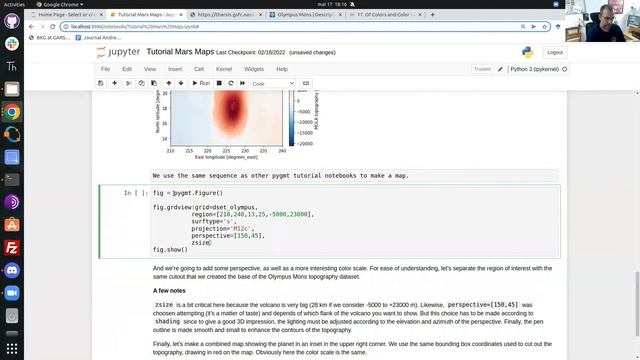Click the Jupyter logo
The image size is (640, 360).
[118, 52]
